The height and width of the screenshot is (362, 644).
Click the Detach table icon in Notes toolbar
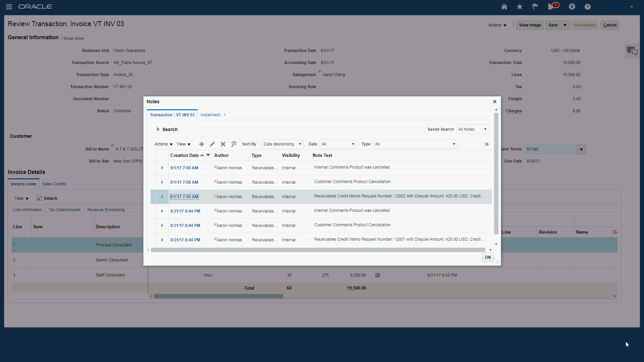(234, 144)
